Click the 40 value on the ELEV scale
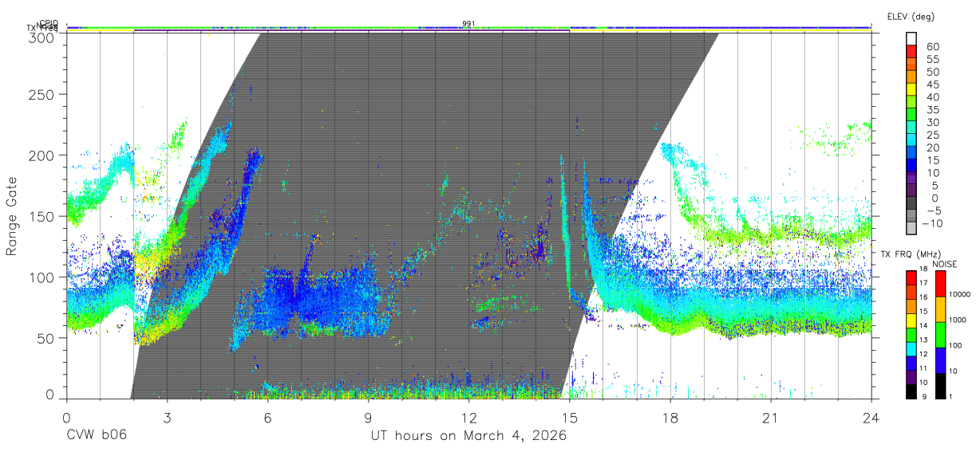 [933, 97]
